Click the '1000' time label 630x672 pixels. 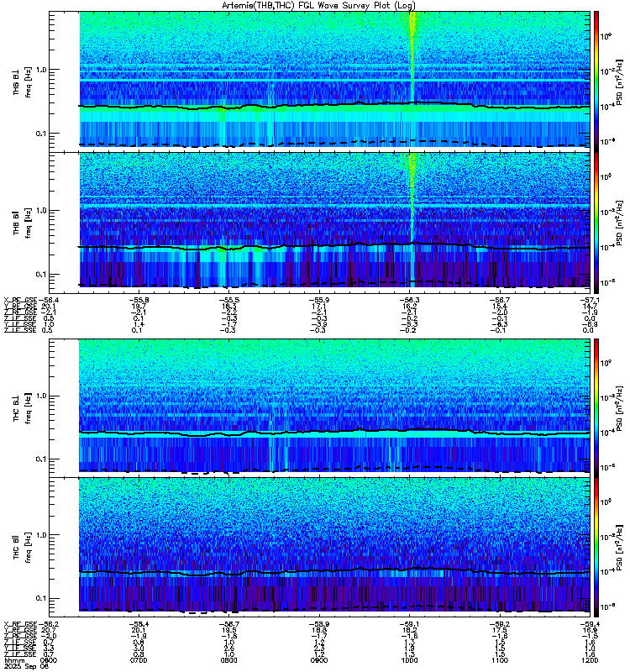409,660
